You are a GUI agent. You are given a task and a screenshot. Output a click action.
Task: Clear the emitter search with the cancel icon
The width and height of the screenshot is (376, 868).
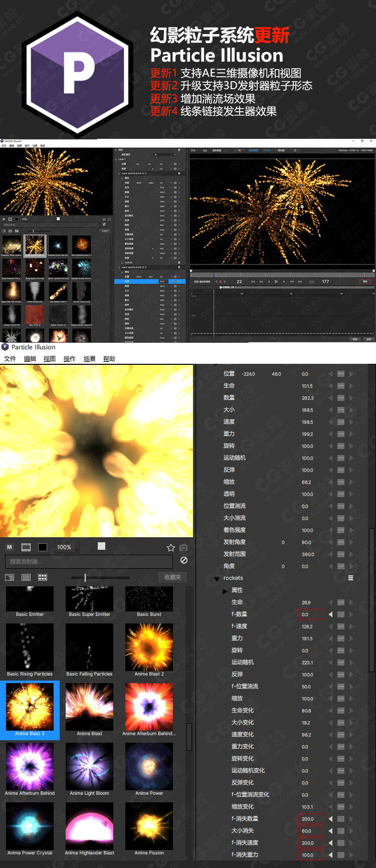click(184, 560)
